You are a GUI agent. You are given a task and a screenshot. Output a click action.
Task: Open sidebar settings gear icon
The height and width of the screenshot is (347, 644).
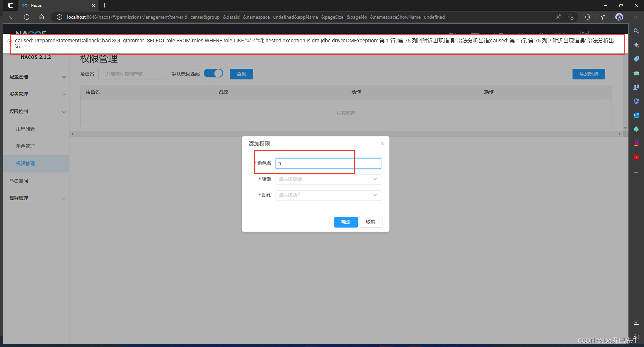(636, 336)
